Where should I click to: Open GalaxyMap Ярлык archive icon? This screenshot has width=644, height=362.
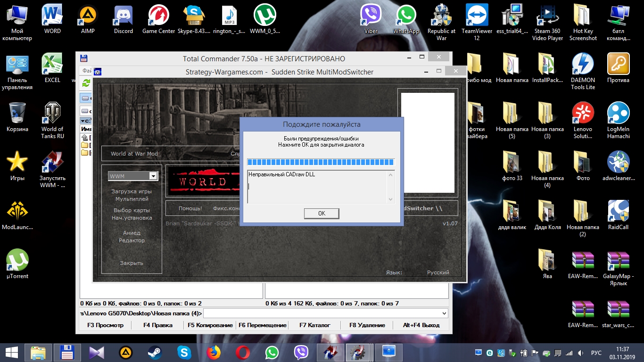(x=618, y=268)
